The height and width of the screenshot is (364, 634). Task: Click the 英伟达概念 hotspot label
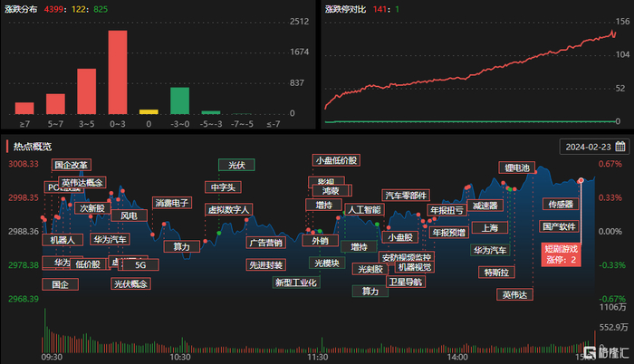click(x=82, y=182)
